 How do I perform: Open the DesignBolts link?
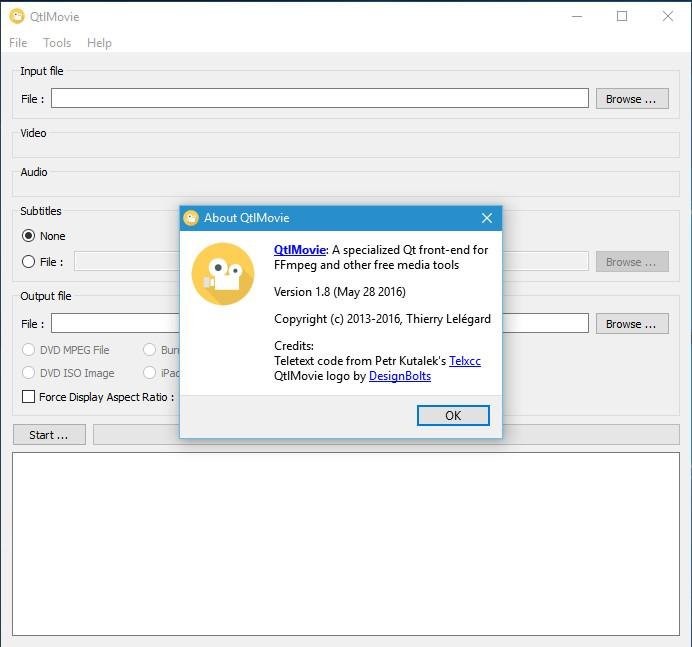point(400,376)
